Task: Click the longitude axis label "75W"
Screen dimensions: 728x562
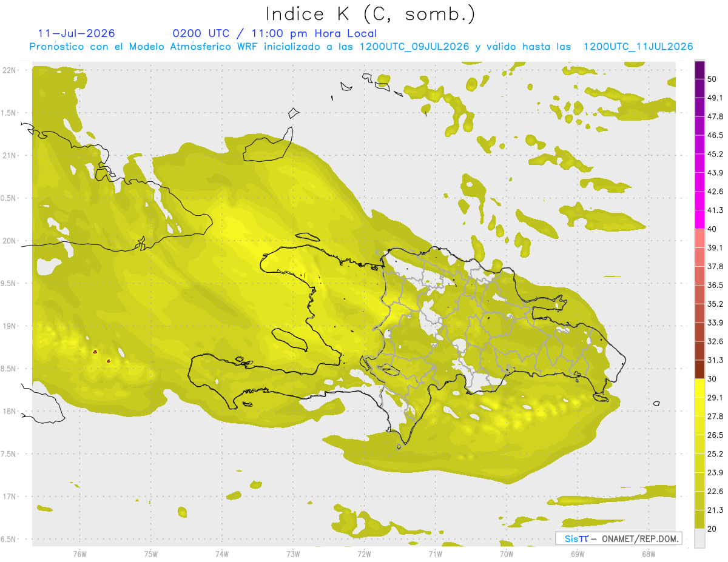Action: [x=150, y=554]
